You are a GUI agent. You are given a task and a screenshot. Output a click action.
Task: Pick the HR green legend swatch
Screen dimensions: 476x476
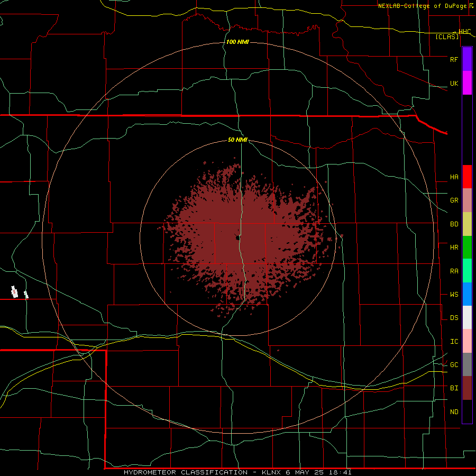(467, 248)
